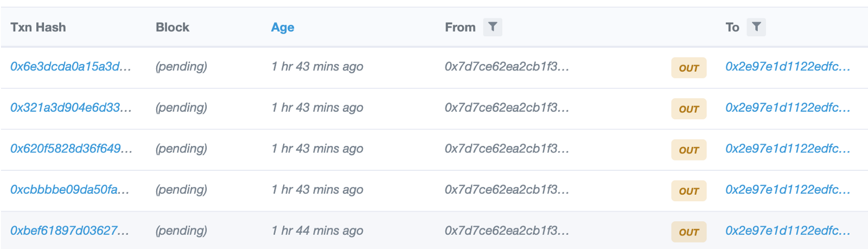Viewport: 868px width, 249px height.
Task: Open transaction hash 0x6e3dcda0a15a3d
Action: pos(71,67)
